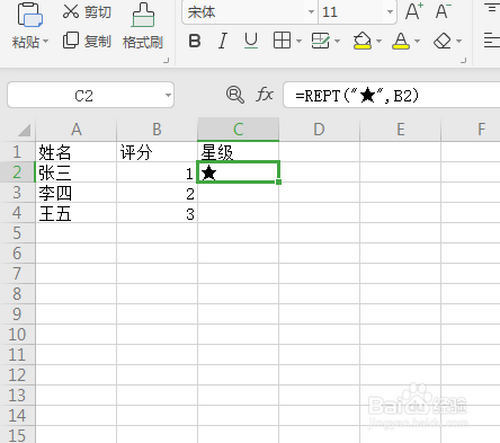This screenshot has height=443, width=500.
Task: Click the fill handle of cell C2
Action: 279,182
